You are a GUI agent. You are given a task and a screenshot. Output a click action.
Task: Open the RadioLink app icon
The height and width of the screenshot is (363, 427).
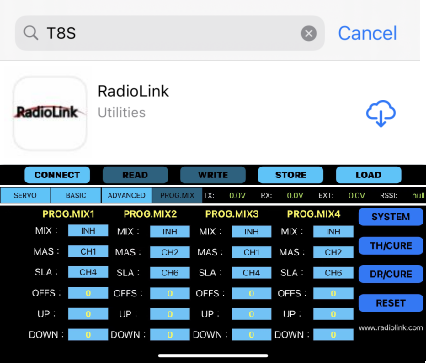[50, 113]
